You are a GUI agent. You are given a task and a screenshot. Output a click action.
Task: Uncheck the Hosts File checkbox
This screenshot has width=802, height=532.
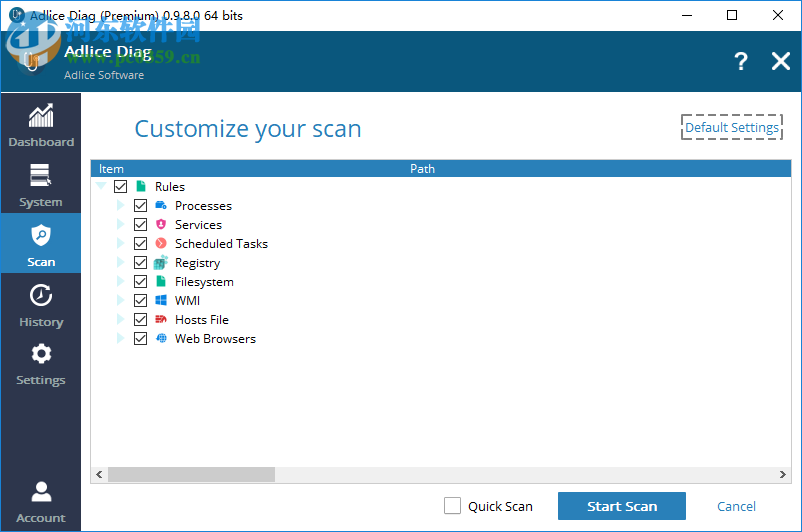141,319
